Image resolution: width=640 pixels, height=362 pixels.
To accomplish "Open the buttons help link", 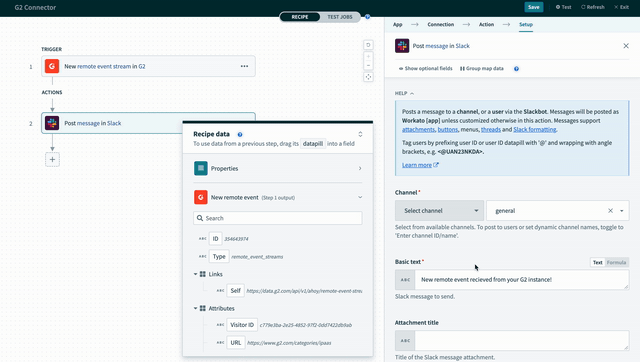I will (x=448, y=129).
